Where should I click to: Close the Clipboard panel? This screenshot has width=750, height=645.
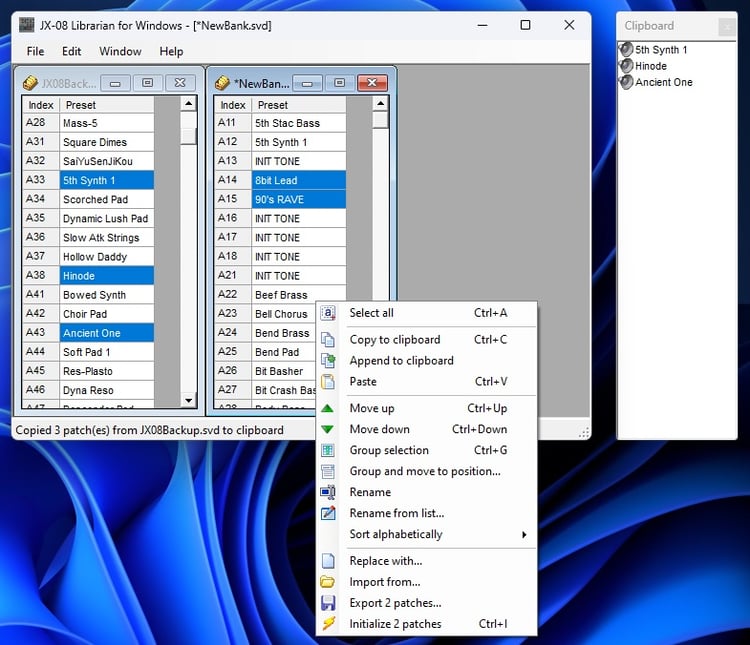point(727,27)
